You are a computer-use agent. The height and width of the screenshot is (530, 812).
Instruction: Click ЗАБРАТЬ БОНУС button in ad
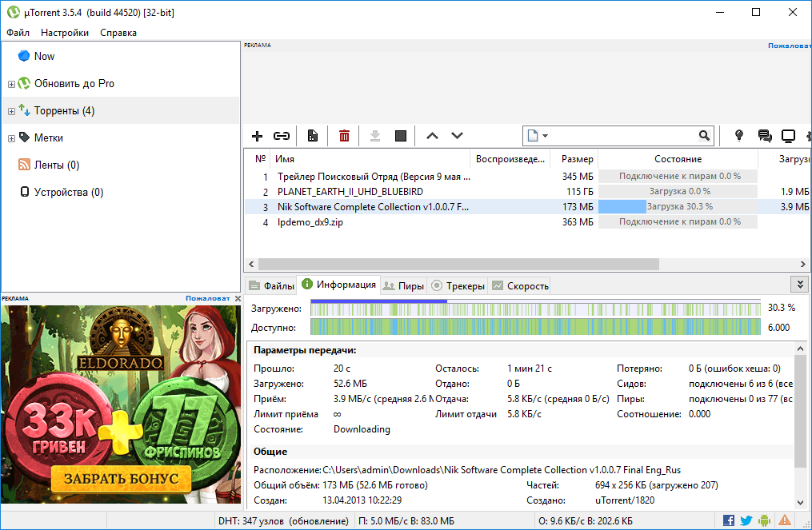click(121, 479)
